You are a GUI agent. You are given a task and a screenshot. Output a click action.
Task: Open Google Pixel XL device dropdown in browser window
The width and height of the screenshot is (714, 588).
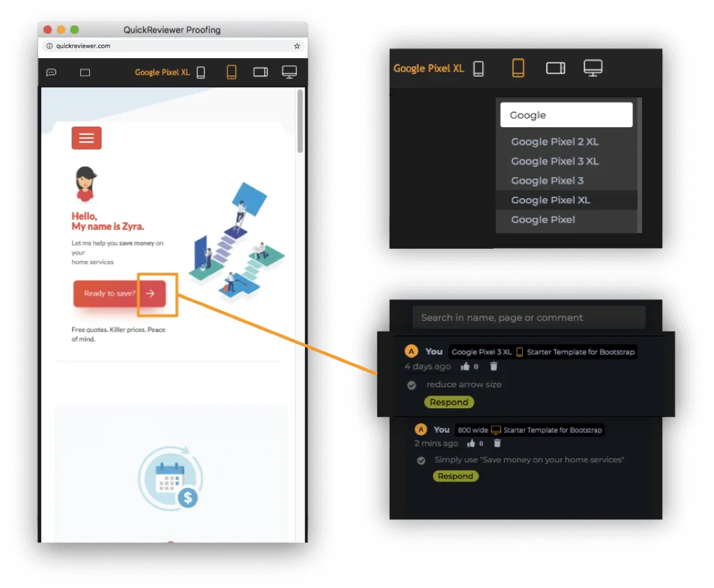click(x=162, y=72)
